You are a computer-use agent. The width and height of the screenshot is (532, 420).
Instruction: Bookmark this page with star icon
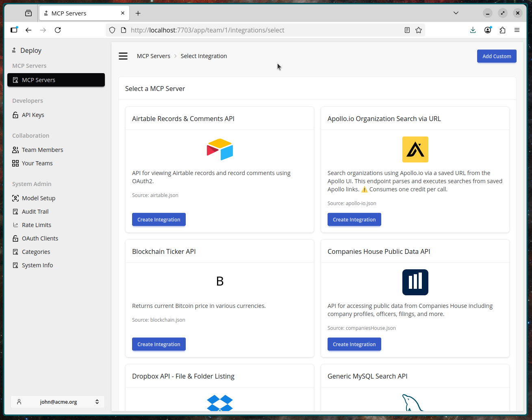[419, 30]
